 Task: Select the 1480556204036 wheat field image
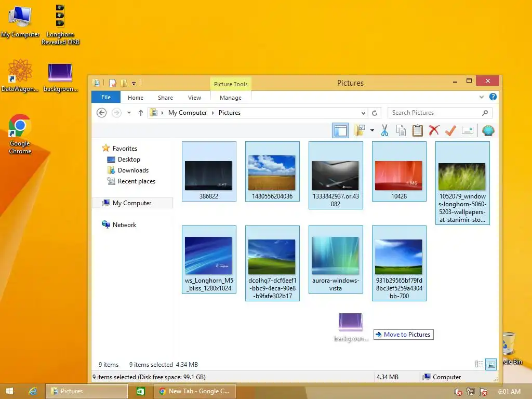[272, 171]
